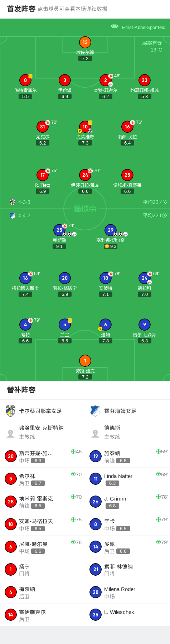The image size is (170, 644).
Task: Select substitute 20 斯蒂芬妮-施
Action: tap(42, 456)
